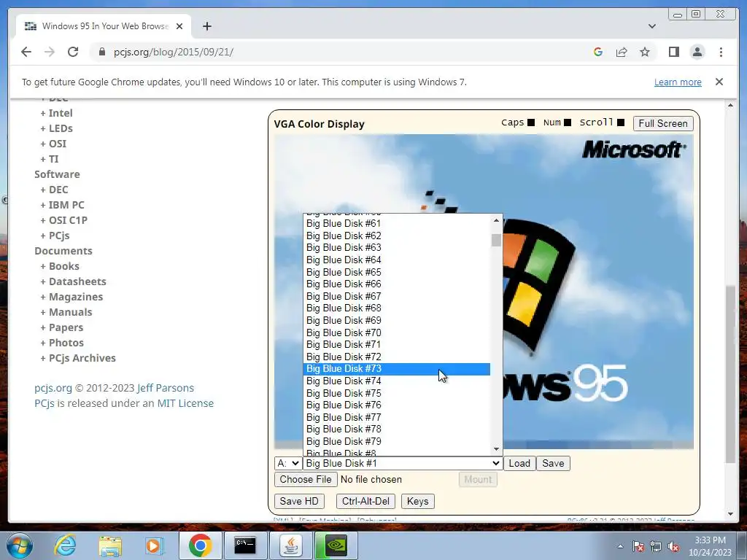Open the Action Center flag icon
The image size is (747, 560).
638,546
